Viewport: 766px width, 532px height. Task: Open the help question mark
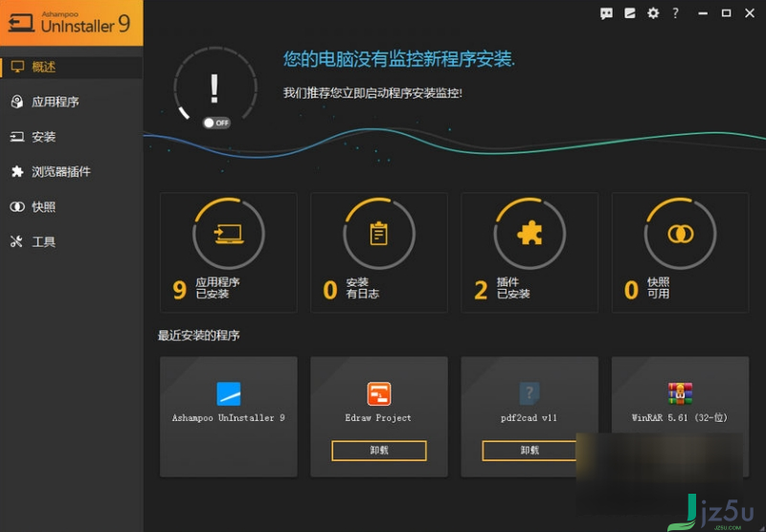[676, 13]
